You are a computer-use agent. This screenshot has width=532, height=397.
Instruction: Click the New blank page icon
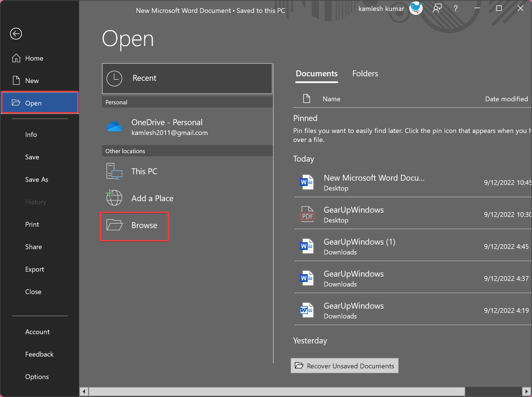point(16,80)
